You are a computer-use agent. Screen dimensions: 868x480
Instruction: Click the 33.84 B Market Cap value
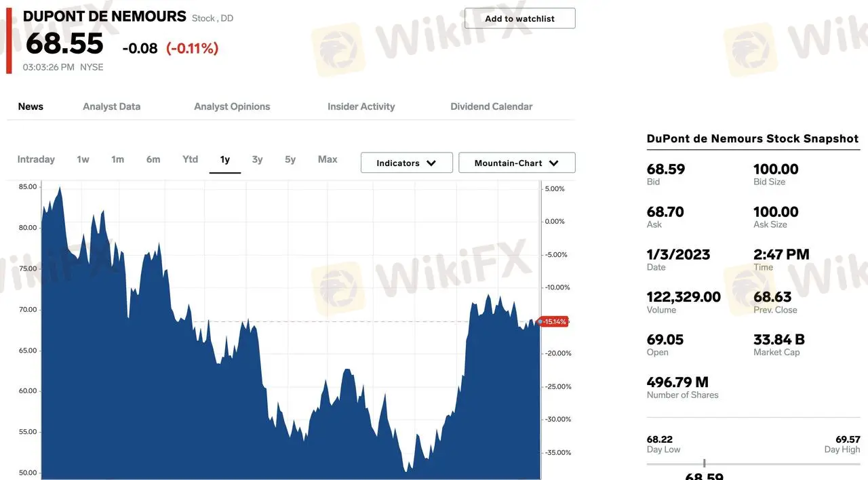(x=779, y=340)
